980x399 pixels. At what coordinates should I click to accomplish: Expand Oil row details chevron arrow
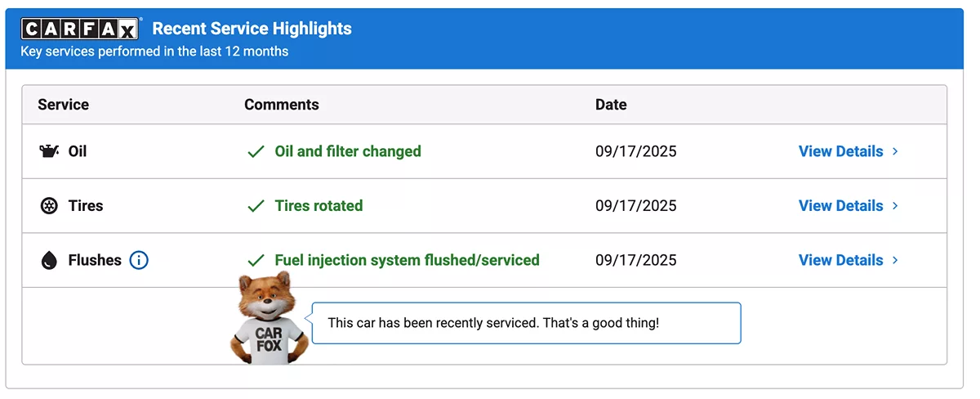(x=895, y=151)
